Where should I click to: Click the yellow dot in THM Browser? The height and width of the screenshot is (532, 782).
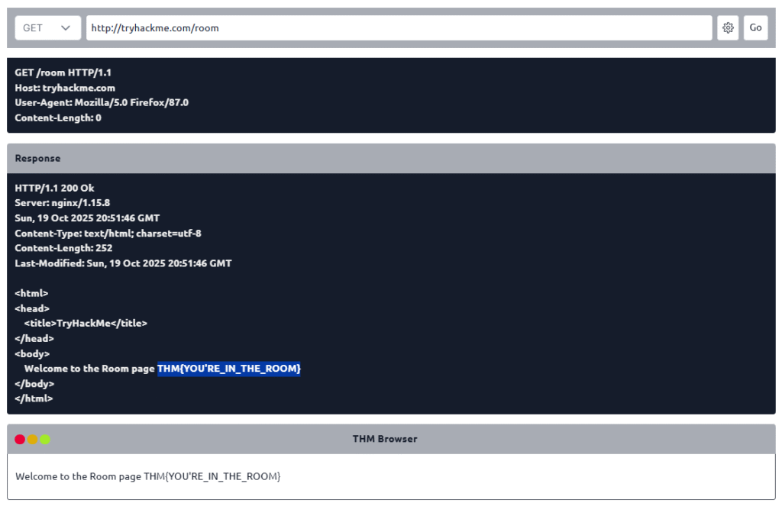coord(32,439)
